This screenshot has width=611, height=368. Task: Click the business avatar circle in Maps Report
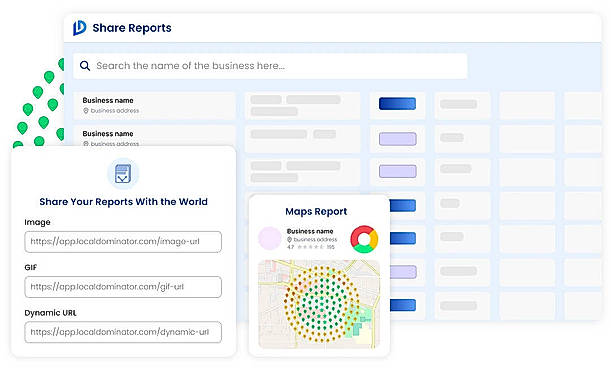(270, 238)
